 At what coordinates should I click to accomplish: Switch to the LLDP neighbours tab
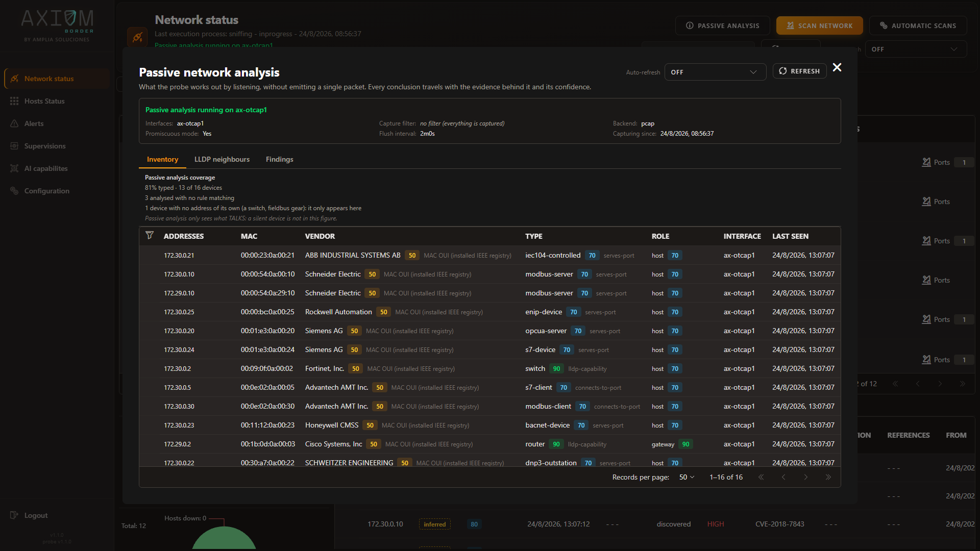coord(222,159)
